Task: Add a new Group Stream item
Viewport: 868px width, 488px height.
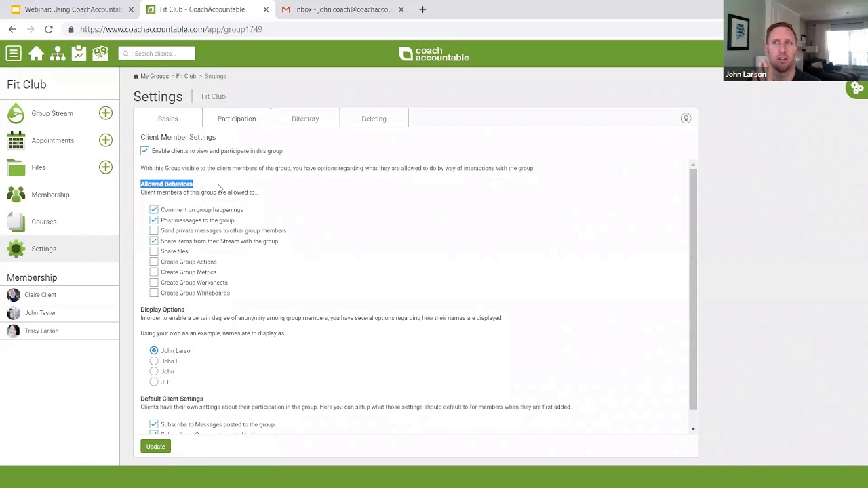Action: [105, 113]
